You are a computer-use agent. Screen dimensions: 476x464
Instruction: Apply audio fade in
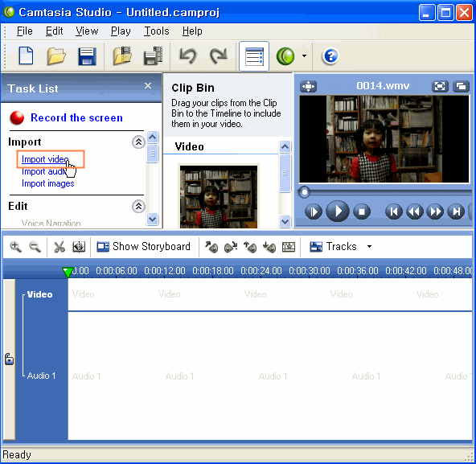point(211,247)
